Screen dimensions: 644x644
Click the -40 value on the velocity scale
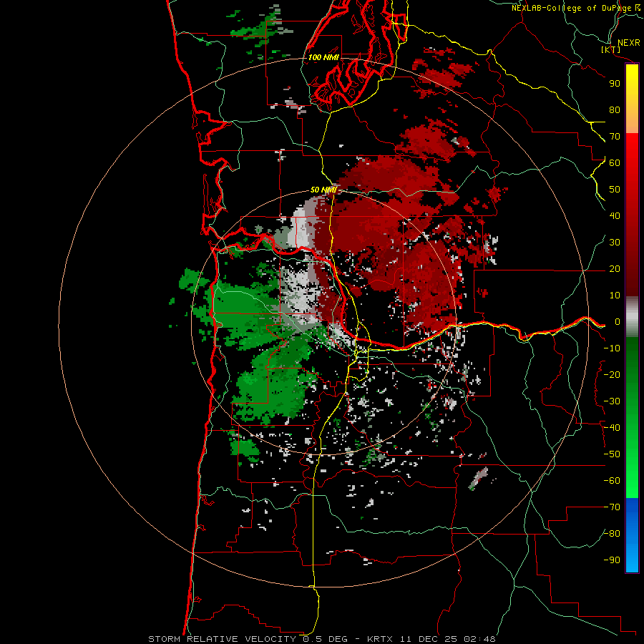612,428
